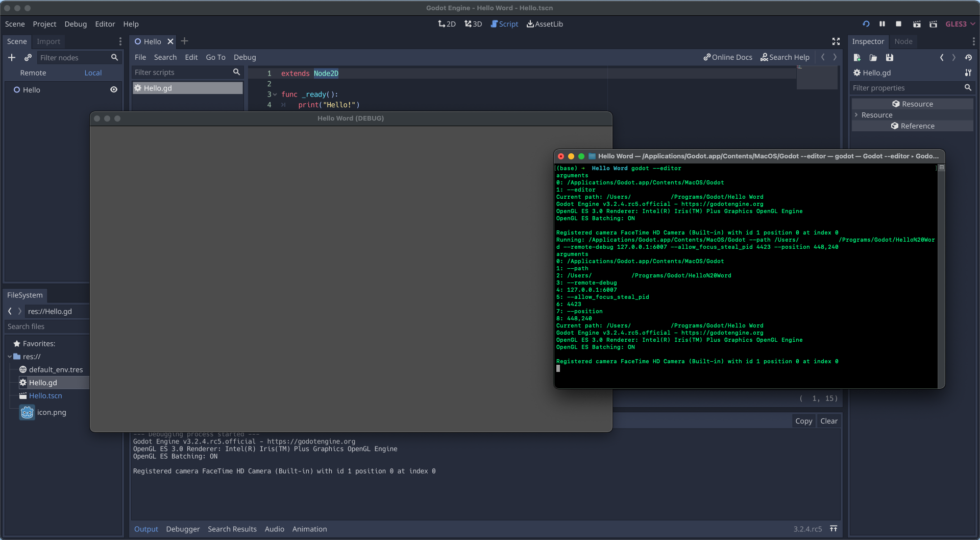Open the Editor menu
The image size is (980, 540).
(x=105, y=24)
